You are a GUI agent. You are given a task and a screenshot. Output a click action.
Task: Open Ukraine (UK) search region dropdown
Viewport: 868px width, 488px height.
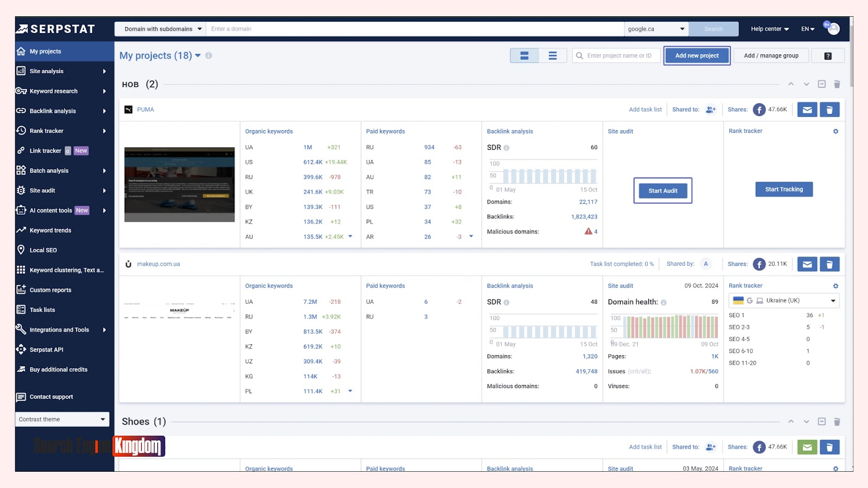click(784, 300)
